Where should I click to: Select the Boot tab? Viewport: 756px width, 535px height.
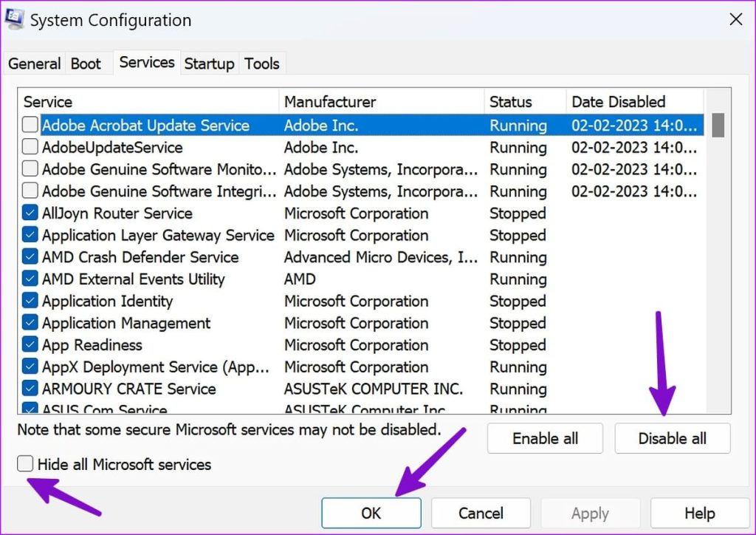pos(86,64)
